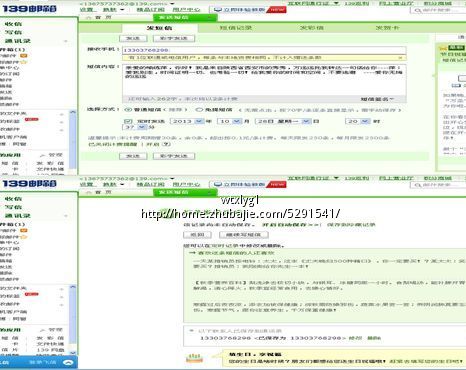Expand the arrow beside 通讯录, compose screen

tap(65, 41)
